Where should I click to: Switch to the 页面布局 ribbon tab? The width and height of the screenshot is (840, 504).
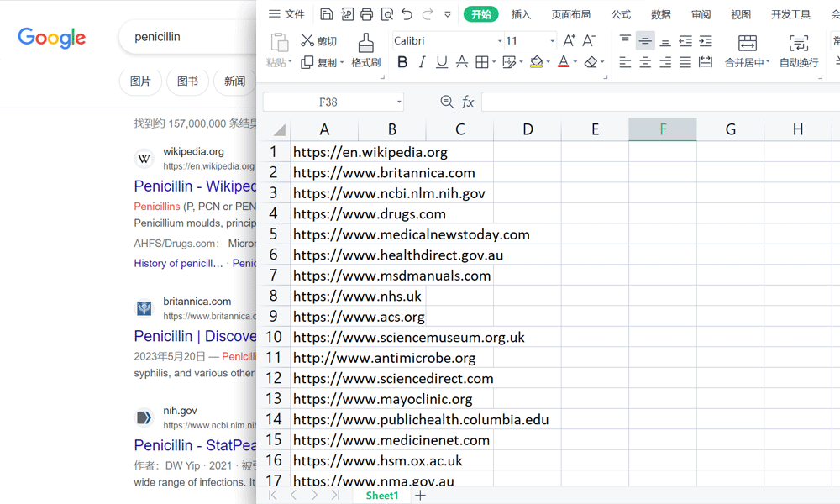571,14
